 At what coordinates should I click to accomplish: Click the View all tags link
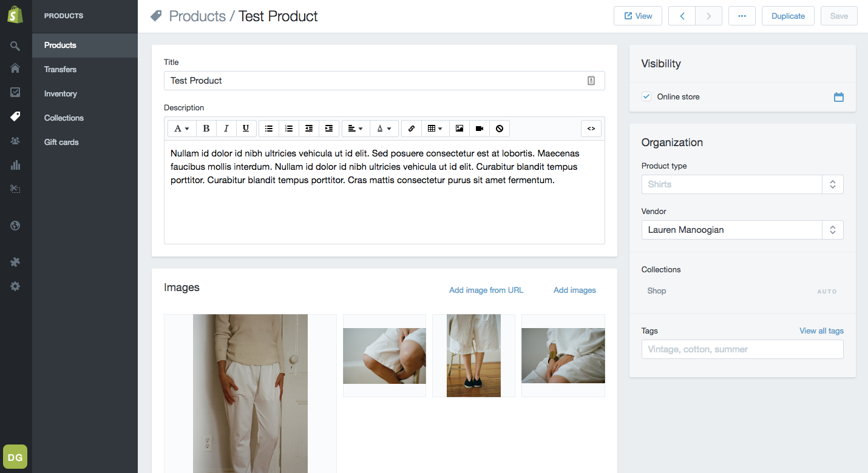[821, 330]
